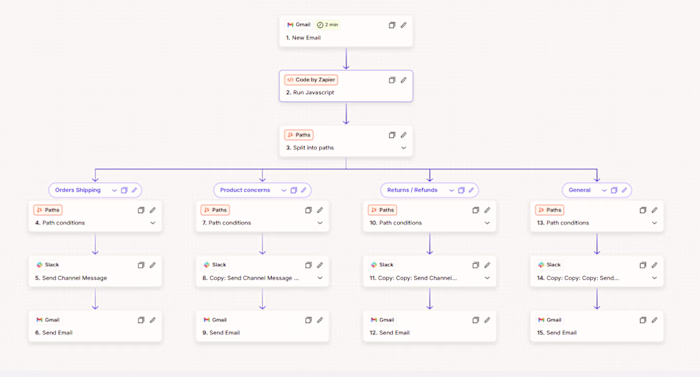Open the Orders Shipping path dropdown chevron
Screen dimensions: 700x377
(114, 190)
